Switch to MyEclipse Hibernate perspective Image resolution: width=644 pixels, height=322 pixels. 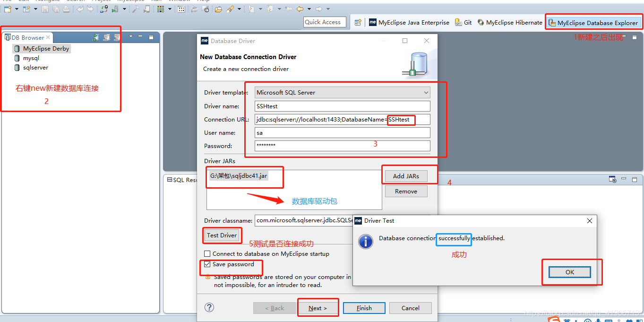[510, 22]
